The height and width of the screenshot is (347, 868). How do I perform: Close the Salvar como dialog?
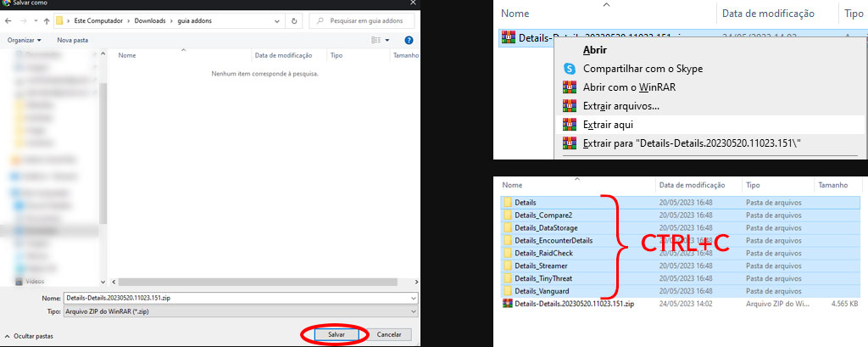[x=413, y=3]
